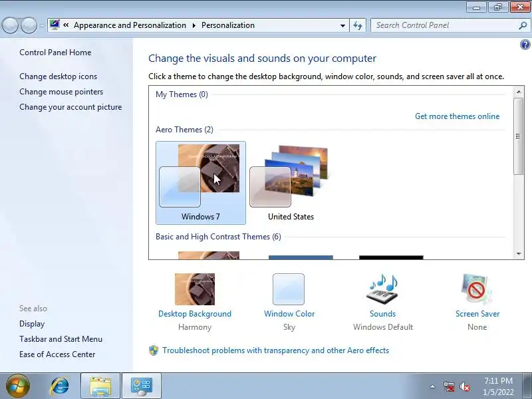This screenshot has height=399, width=532.
Task: Click Basic and High Contrast Themes (6) header
Action: [x=218, y=237]
